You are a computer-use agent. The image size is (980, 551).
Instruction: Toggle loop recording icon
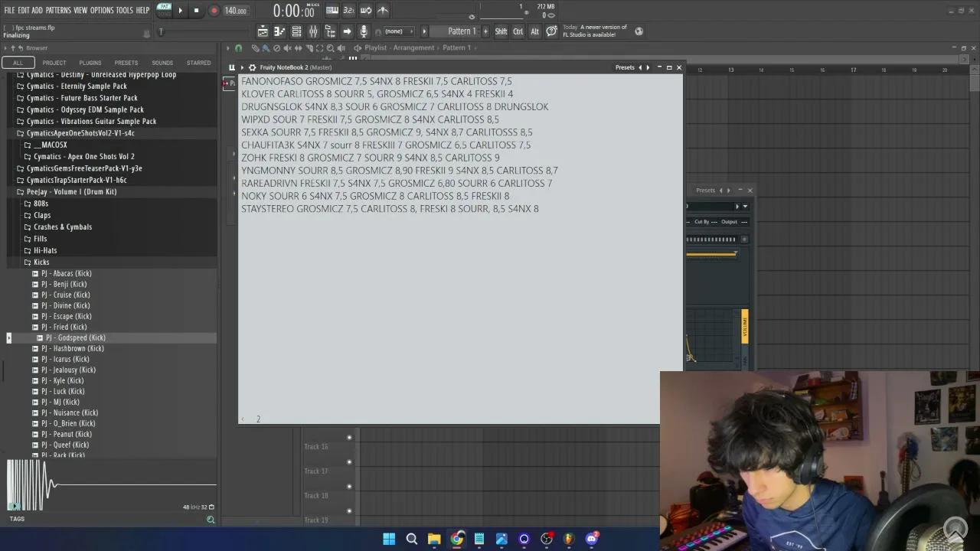coord(366,11)
